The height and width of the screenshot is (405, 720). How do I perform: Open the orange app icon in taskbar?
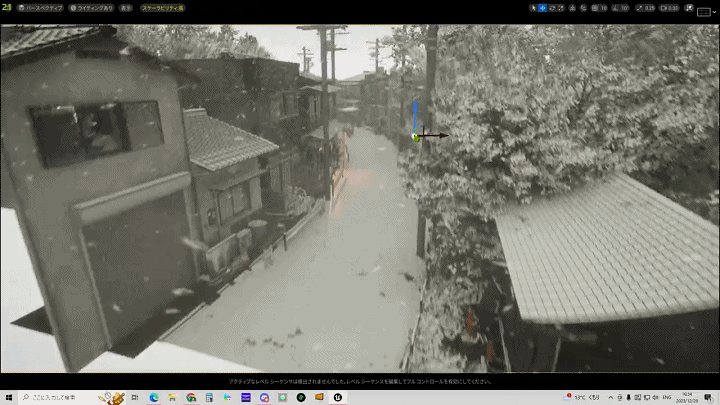coord(319,397)
